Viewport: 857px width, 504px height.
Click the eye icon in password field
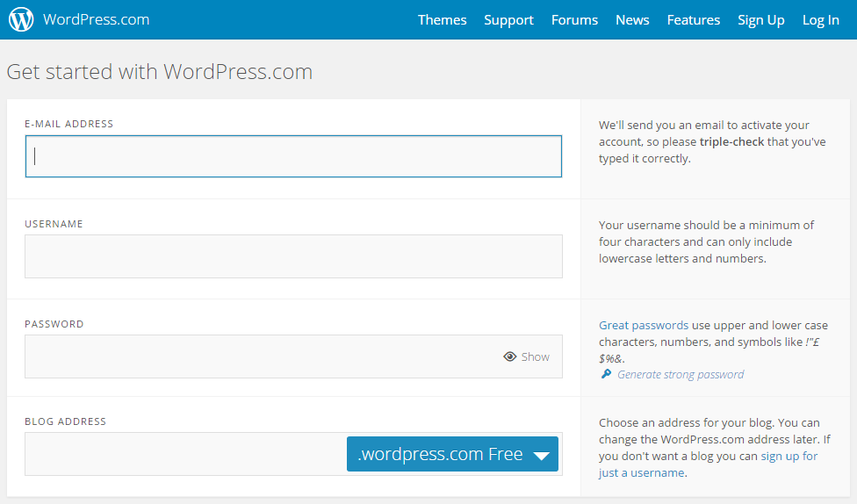[510, 356]
